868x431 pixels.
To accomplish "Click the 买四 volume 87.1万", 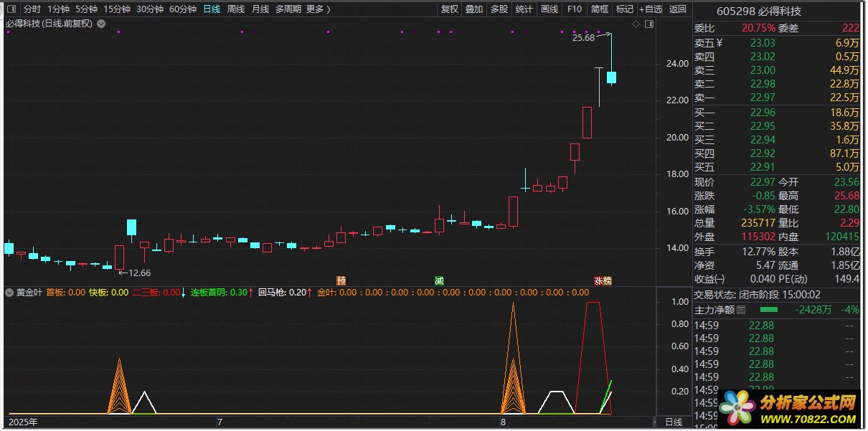I will pyautogui.click(x=844, y=153).
